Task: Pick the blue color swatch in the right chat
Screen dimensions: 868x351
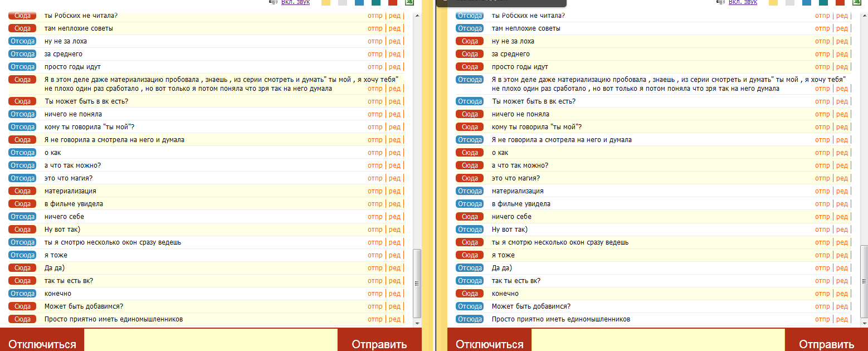Action: (x=807, y=2)
